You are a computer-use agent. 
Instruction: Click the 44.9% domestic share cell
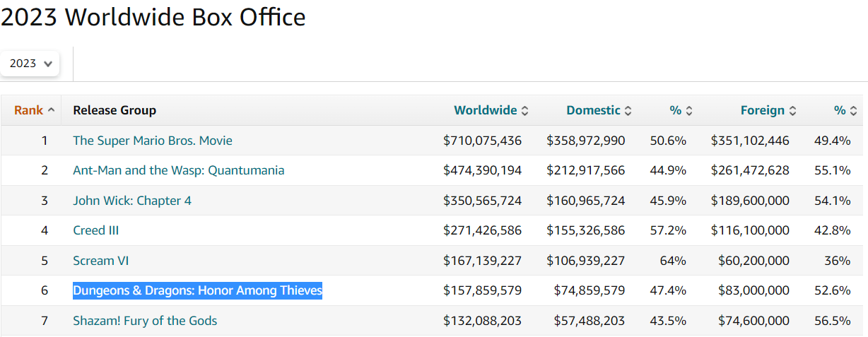(668, 170)
